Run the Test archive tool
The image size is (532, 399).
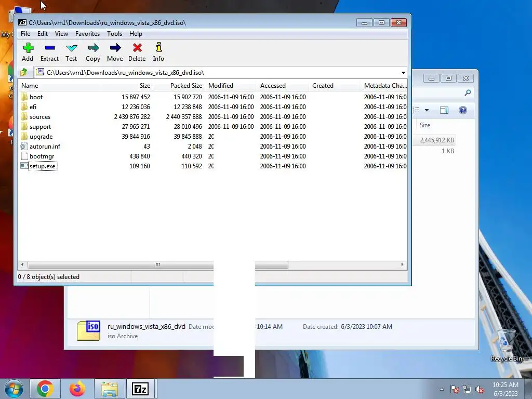(71, 48)
